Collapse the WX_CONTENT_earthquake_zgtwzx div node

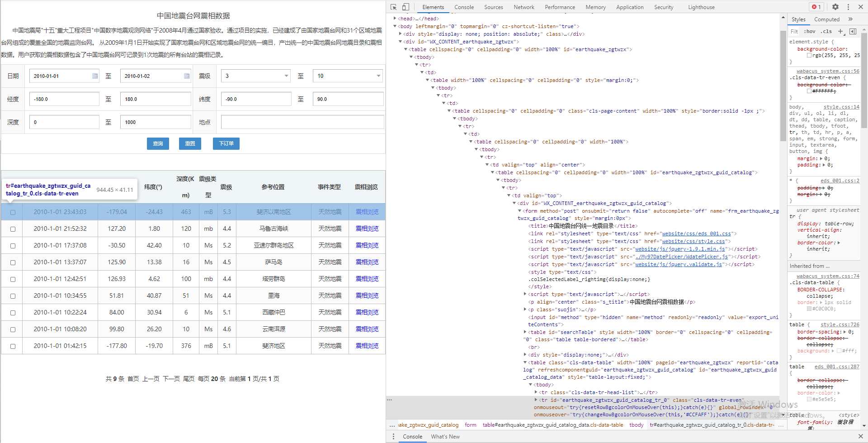[x=401, y=42]
